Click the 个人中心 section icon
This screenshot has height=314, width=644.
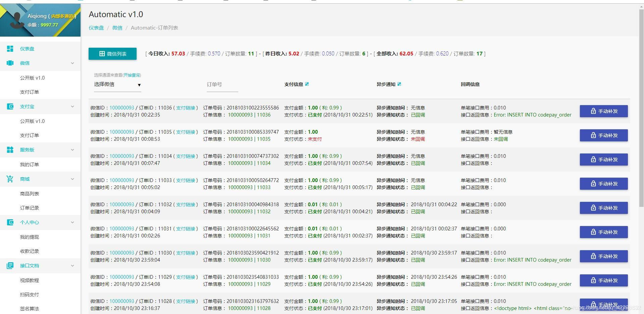pos(10,222)
